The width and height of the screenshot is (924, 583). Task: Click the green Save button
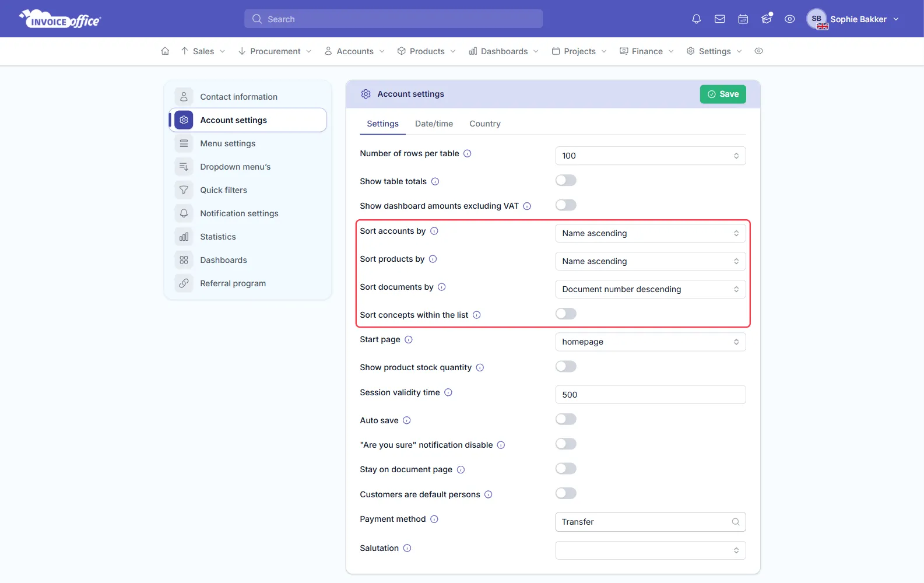pos(723,94)
